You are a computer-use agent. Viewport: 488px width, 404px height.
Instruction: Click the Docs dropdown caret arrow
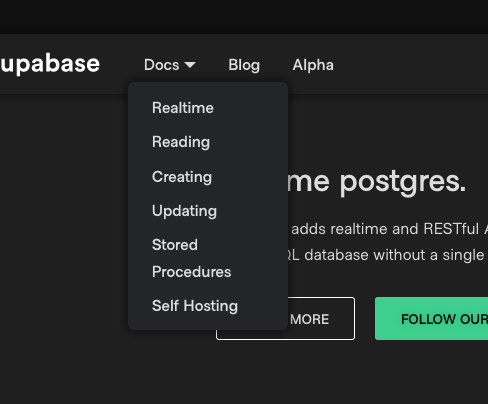190,65
